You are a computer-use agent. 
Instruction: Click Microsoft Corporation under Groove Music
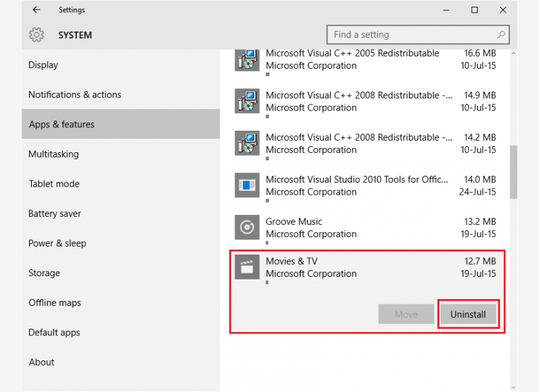[x=311, y=234]
